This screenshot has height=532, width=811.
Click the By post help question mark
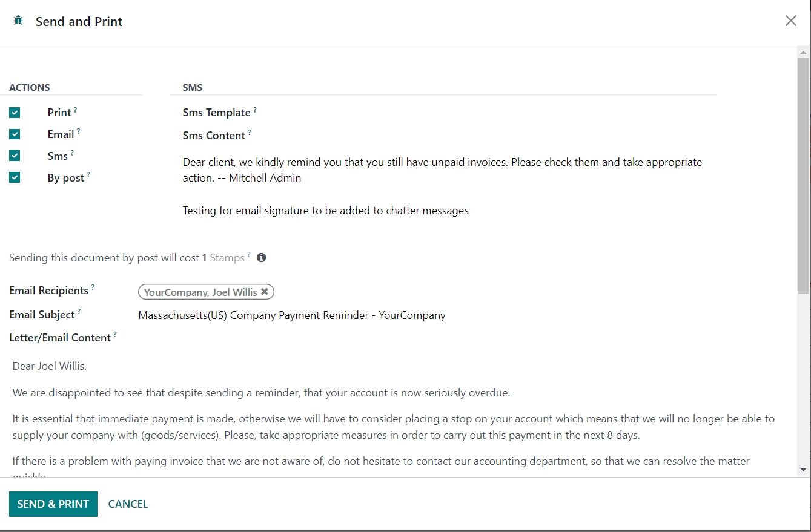pos(88,175)
